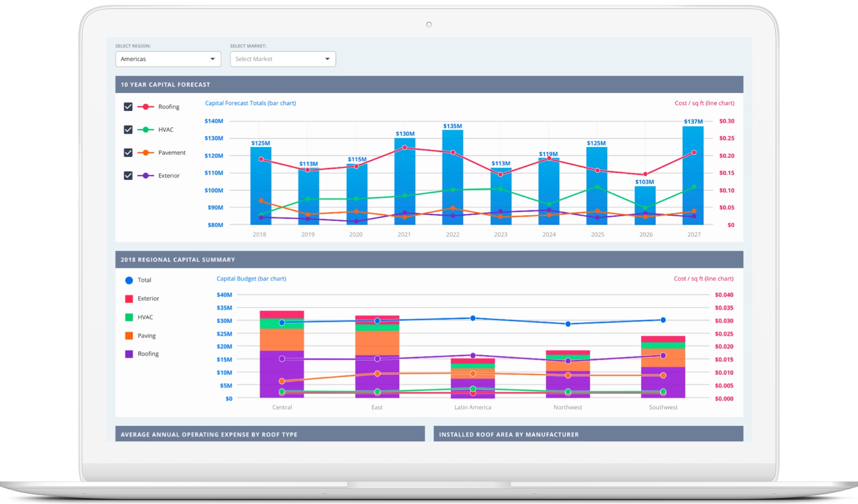Click the blue Total legend circle
The height and width of the screenshot is (504, 858).
(x=129, y=280)
